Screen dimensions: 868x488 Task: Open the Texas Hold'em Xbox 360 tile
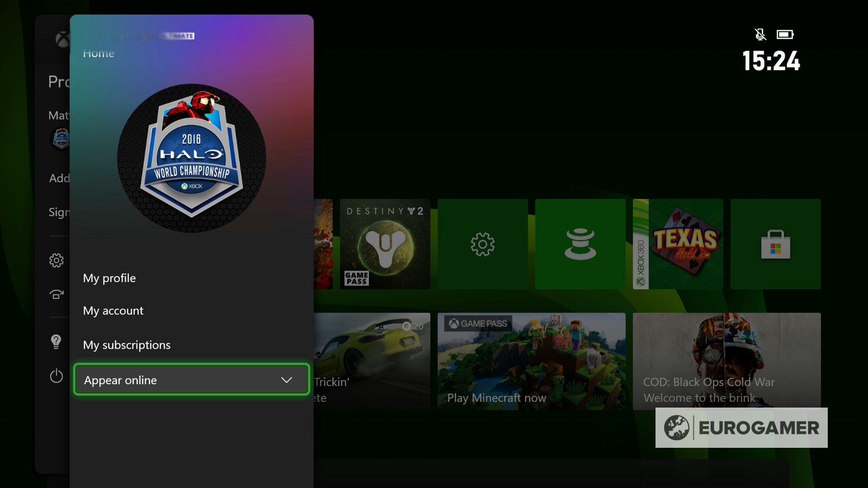click(678, 244)
